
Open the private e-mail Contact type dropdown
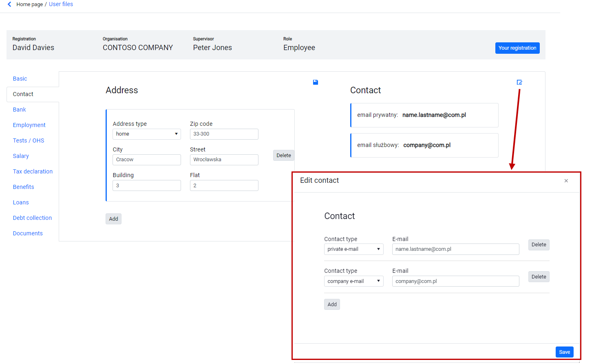(x=354, y=249)
